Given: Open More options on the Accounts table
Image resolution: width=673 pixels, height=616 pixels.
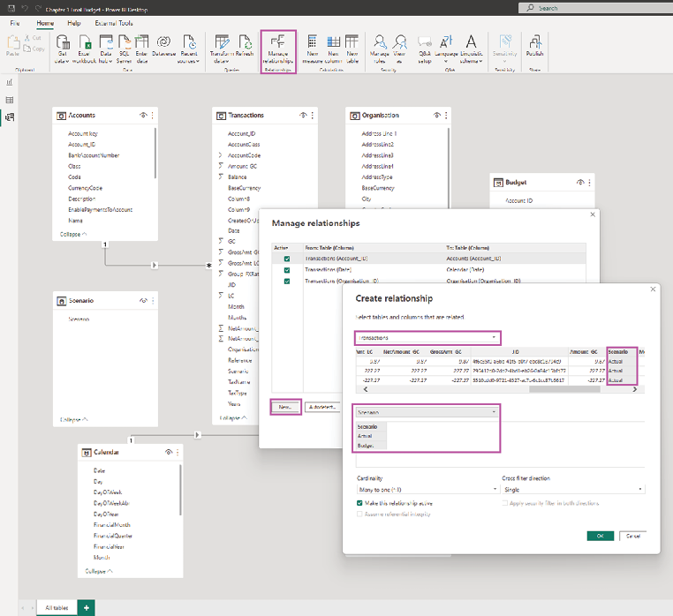Looking at the screenshot, I should coord(153,116).
